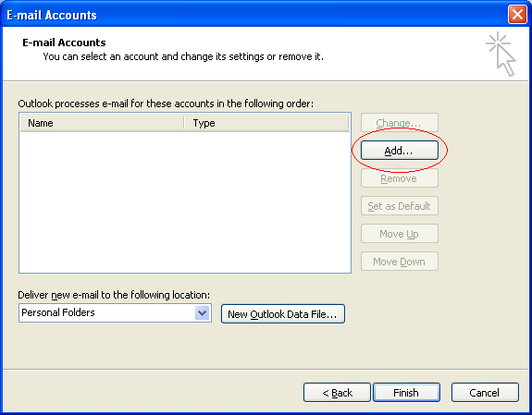Viewport: 532px width, 415px height.
Task: Sort accounts by the Type column header
Action: (266, 123)
